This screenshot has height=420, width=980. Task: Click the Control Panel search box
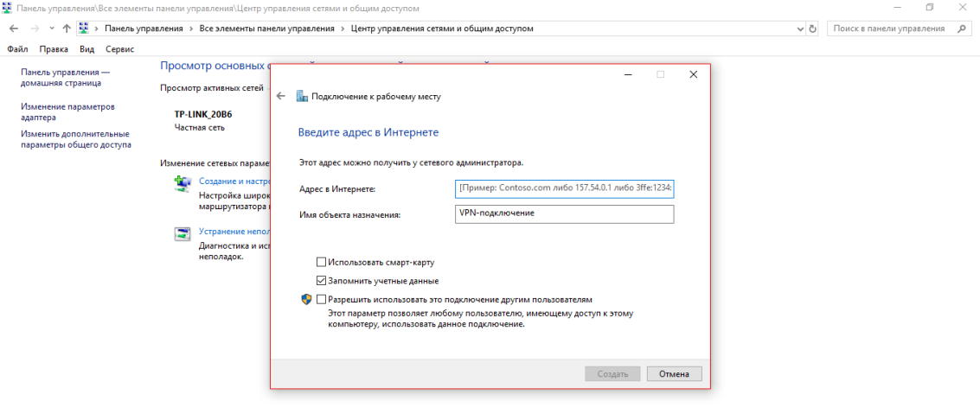pos(898,29)
